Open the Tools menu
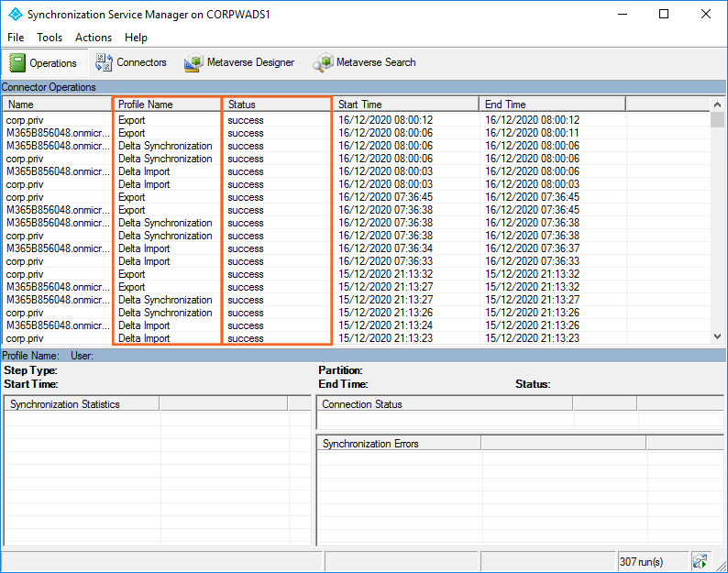This screenshot has width=728, height=573. point(50,38)
